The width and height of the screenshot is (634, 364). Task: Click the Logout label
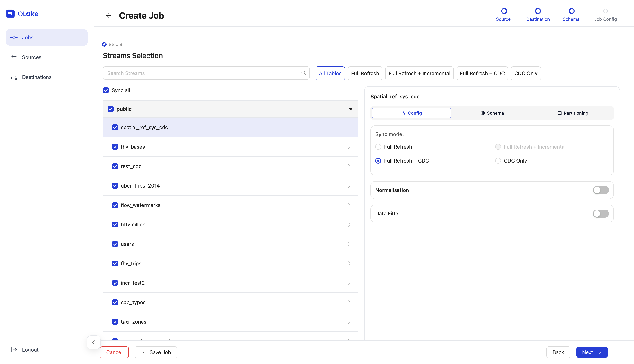[x=30, y=350]
